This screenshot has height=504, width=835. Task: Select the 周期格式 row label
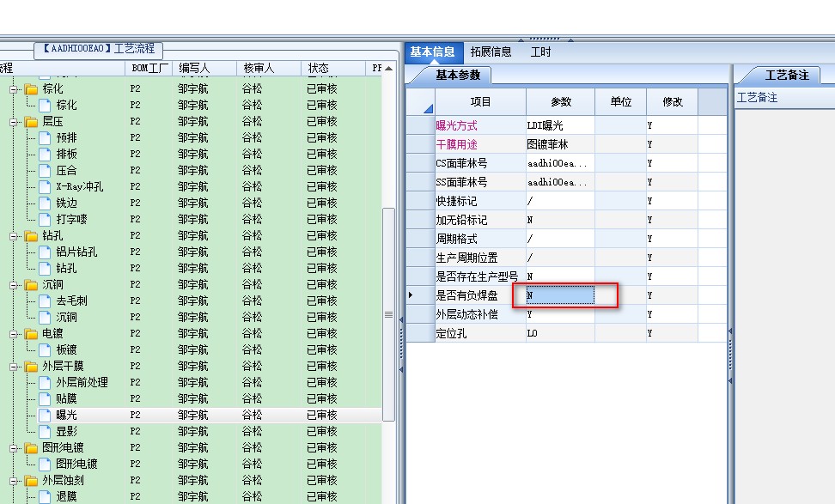point(456,239)
